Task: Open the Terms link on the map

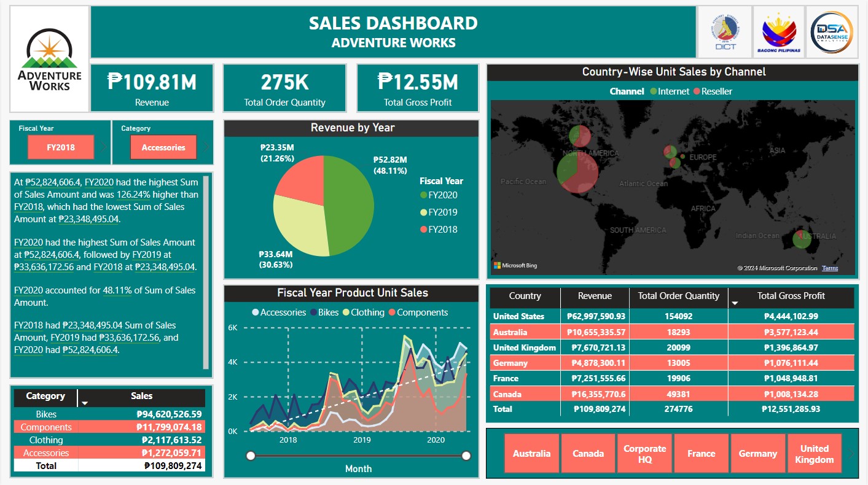Action: pyautogui.click(x=830, y=268)
